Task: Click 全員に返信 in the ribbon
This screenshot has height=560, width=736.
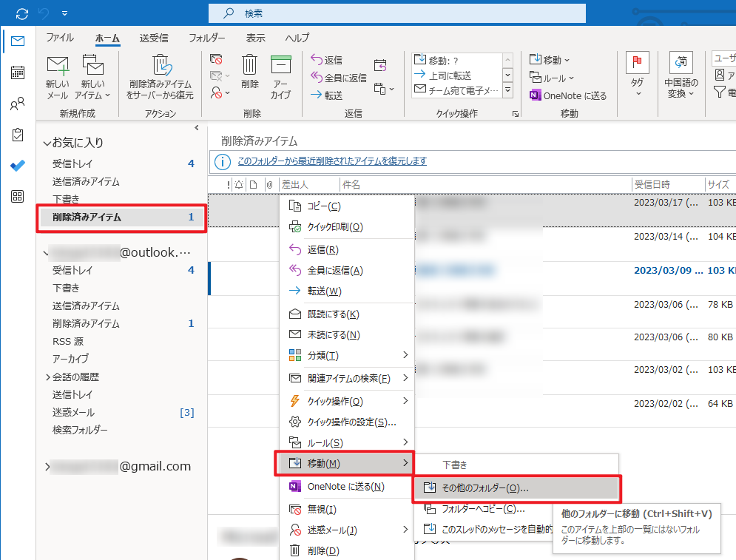Action: pyautogui.click(x=339, y=78)
